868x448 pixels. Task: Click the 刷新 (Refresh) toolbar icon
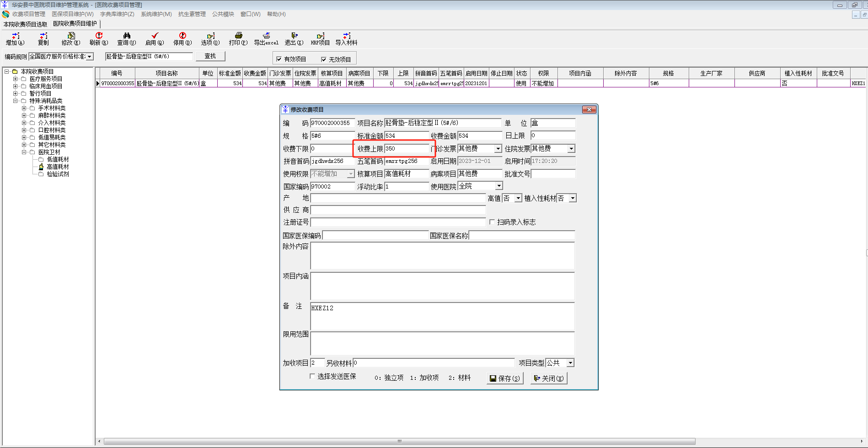pyautogui.click(x=99, y=36)
